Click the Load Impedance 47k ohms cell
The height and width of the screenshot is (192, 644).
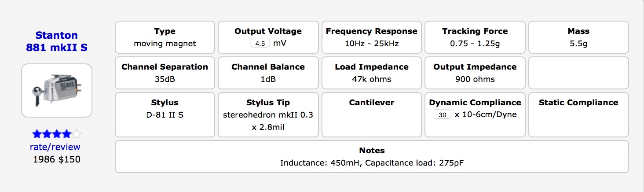(372, 73)
